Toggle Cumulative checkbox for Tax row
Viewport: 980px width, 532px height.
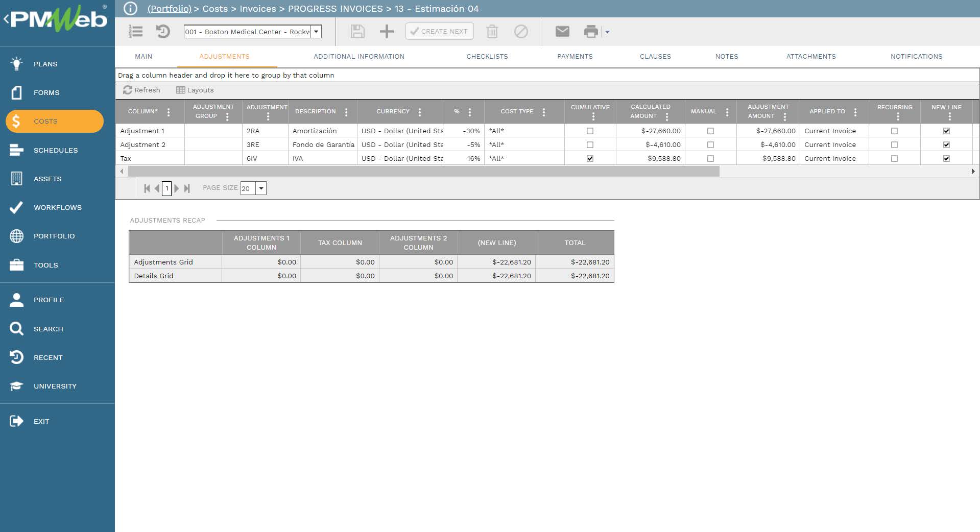[x=590, y=158]
